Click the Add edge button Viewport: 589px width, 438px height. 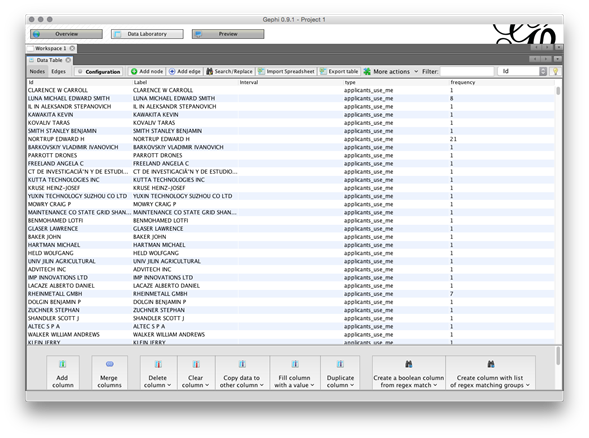pos(184,71)
